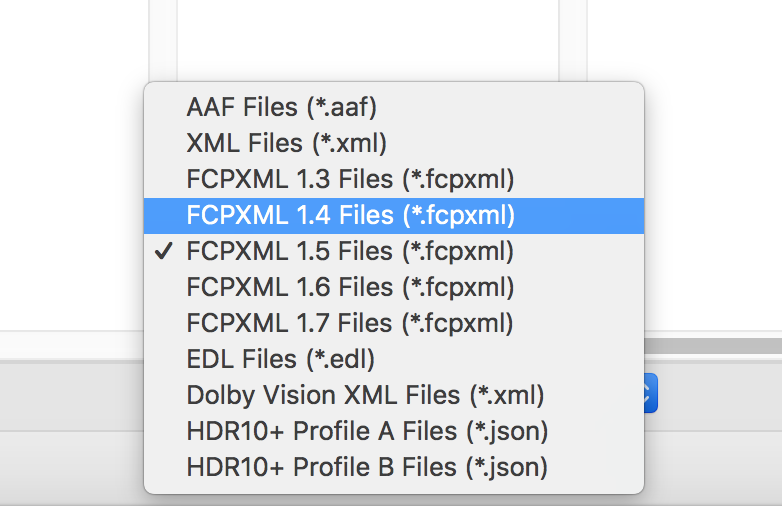
Task: Click the blue file-type popup arrows button
Action: (x=651, y=393)
